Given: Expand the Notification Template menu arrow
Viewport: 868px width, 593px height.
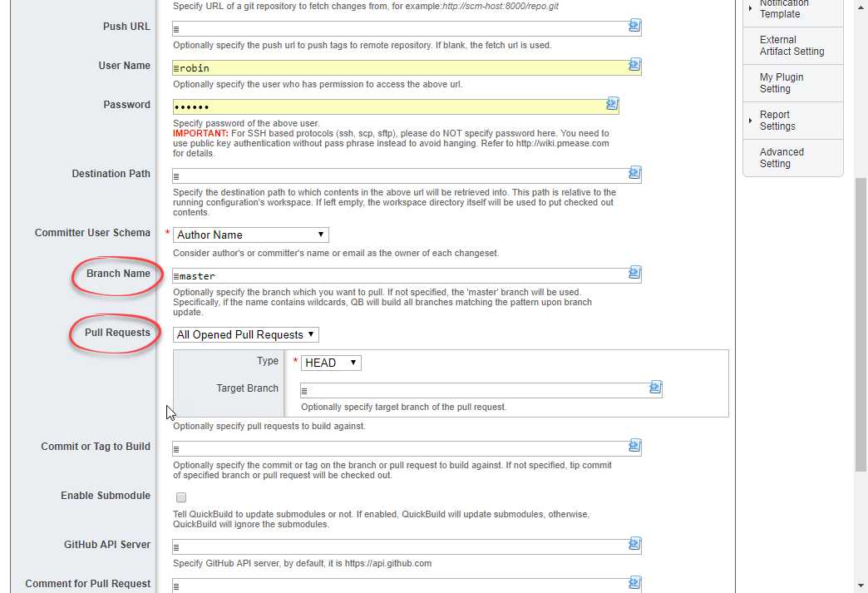Looking at the screenshot, I should pyautogui.click(x=750, y=8).
